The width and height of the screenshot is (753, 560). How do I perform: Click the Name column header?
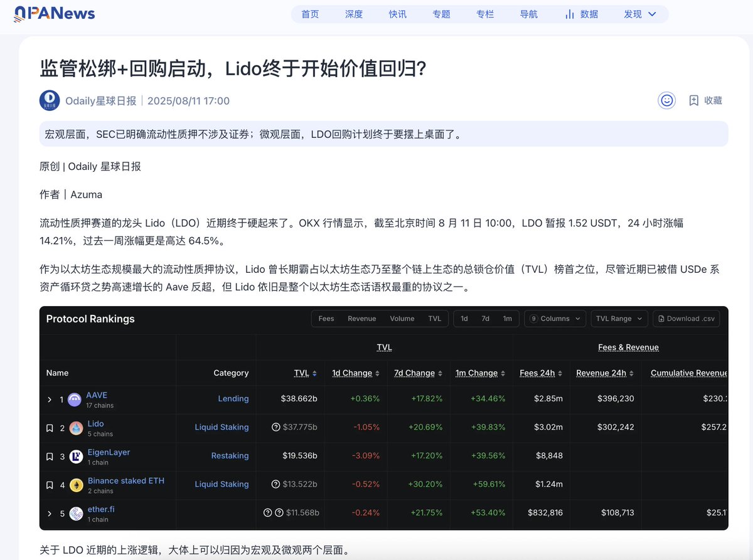click(57, 373)
